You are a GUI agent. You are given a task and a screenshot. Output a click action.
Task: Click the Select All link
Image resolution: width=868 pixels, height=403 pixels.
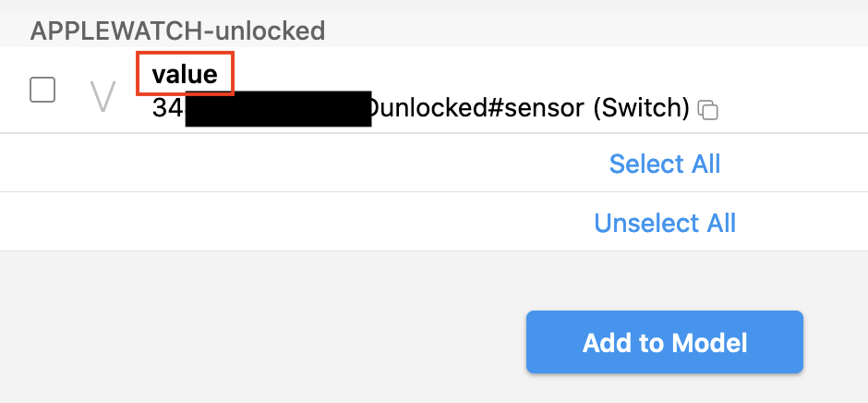(x=664, y=164)
